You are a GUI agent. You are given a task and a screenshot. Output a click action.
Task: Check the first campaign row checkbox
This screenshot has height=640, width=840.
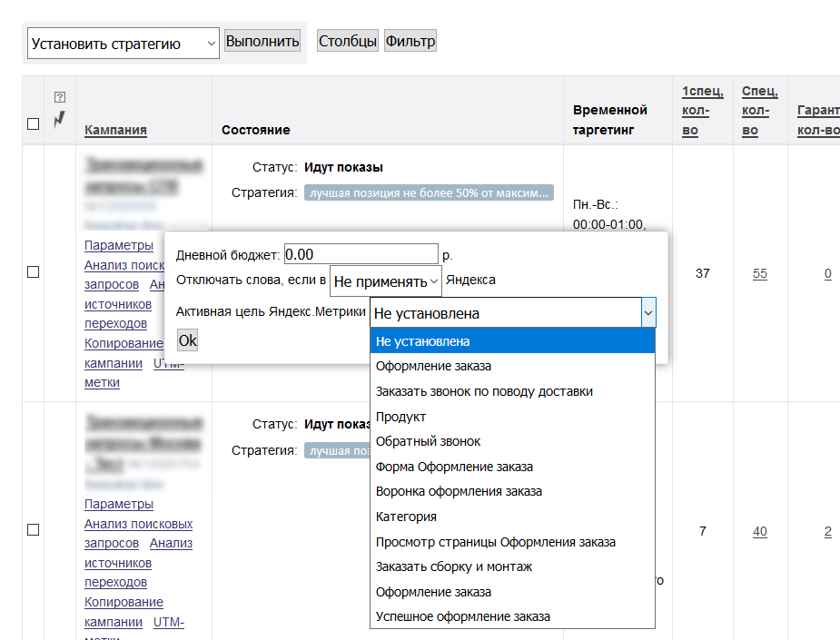pyautogui.click(x=34, y=272)
